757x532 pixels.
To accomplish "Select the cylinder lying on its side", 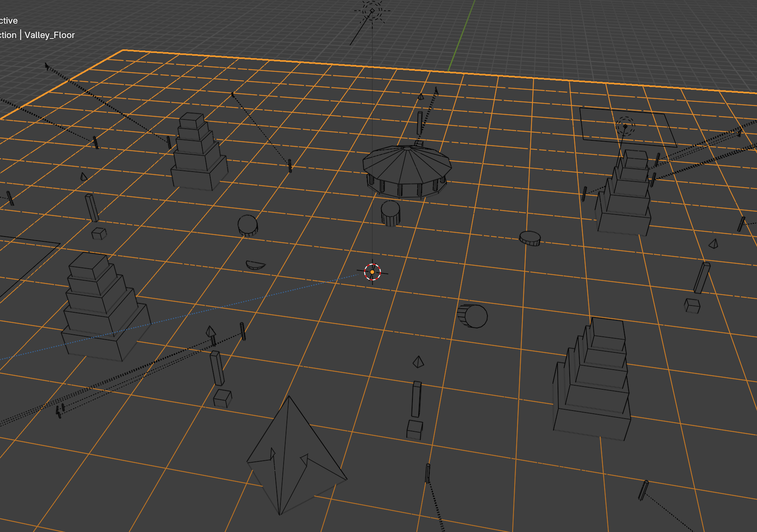I will tap(473, 316).
